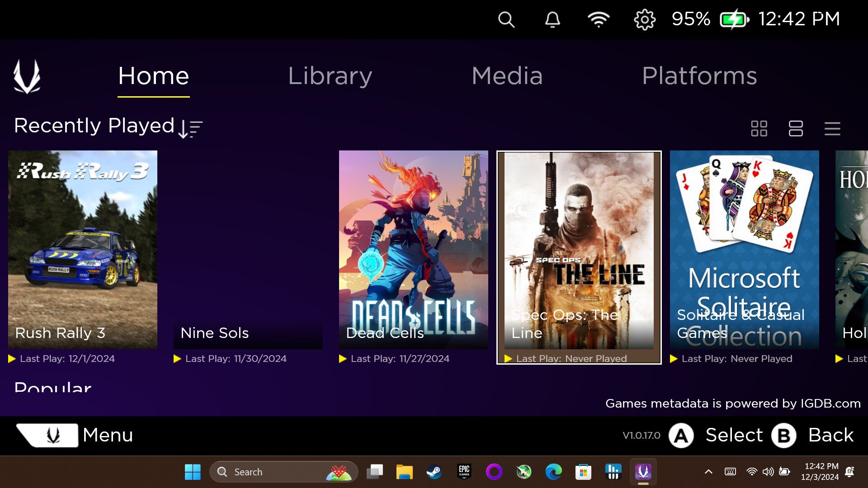Select the Rush Rally 3 game cover
This screenshot has width=868, height=488.
pos(83,249)
